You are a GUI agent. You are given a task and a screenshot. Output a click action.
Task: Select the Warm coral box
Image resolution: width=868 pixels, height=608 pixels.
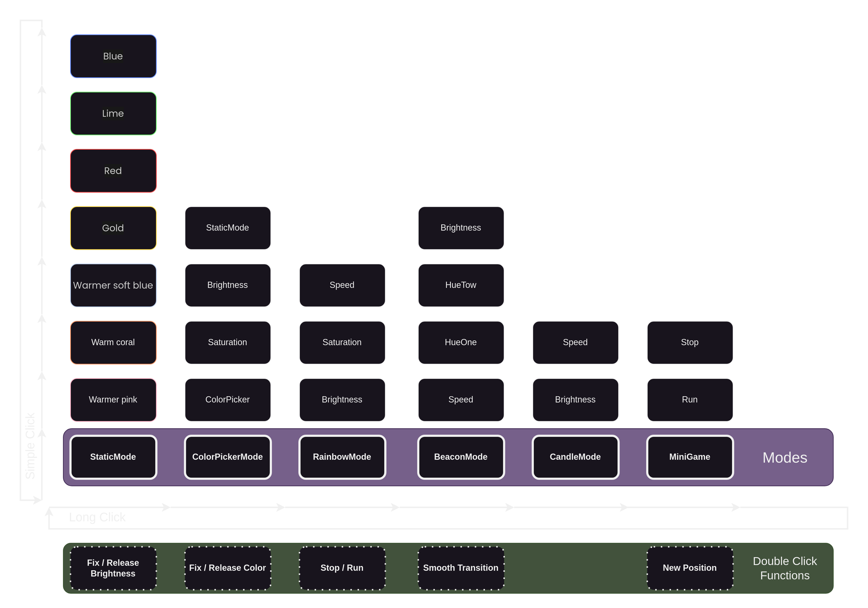[x=113, y=342]
